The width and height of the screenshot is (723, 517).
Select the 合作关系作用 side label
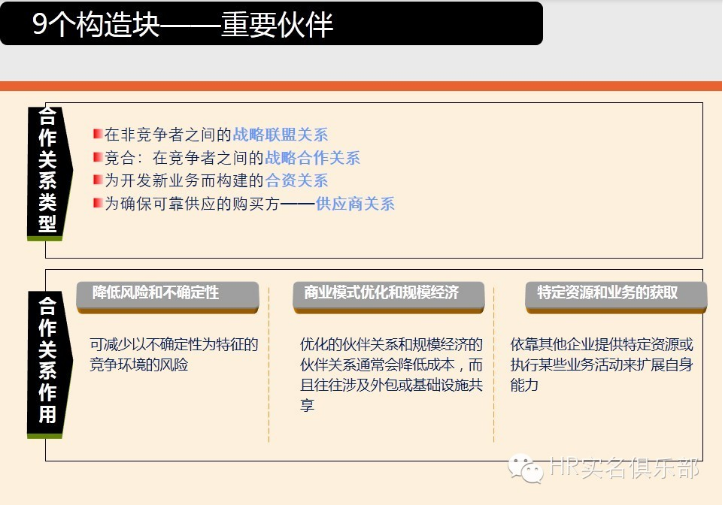(49, 363)
